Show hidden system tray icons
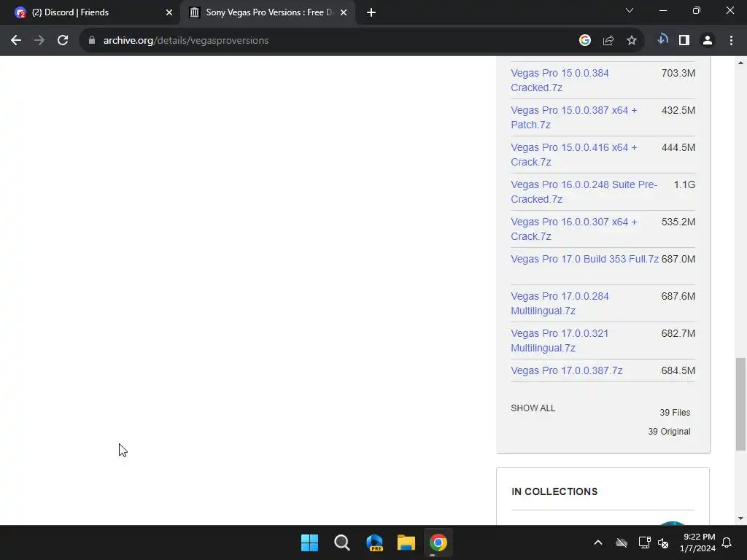Viewport: 747px width, 560px height. pos(598,542)
